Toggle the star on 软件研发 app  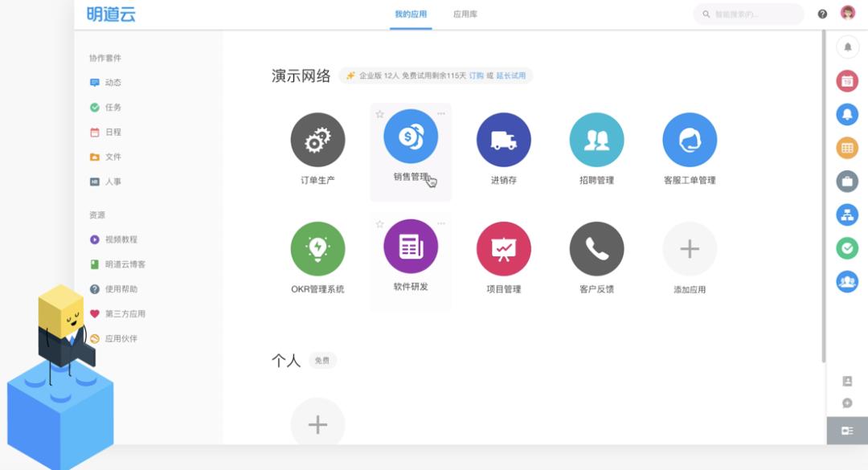coord(379,223)
